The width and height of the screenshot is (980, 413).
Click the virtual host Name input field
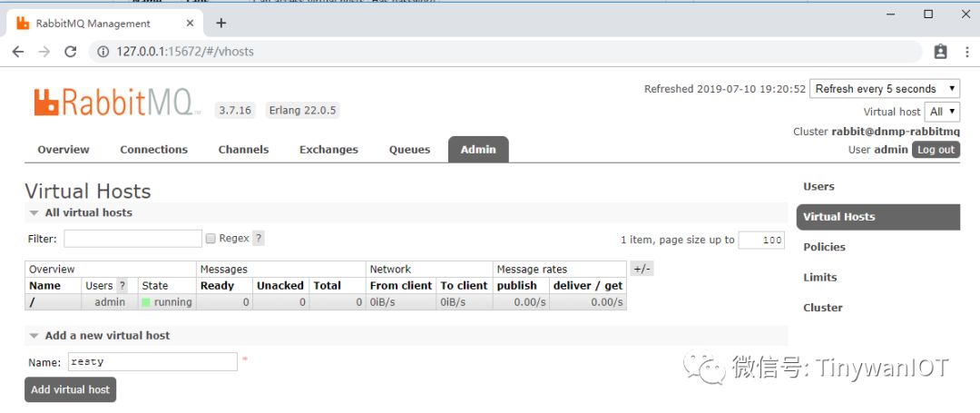click(152, 362)
